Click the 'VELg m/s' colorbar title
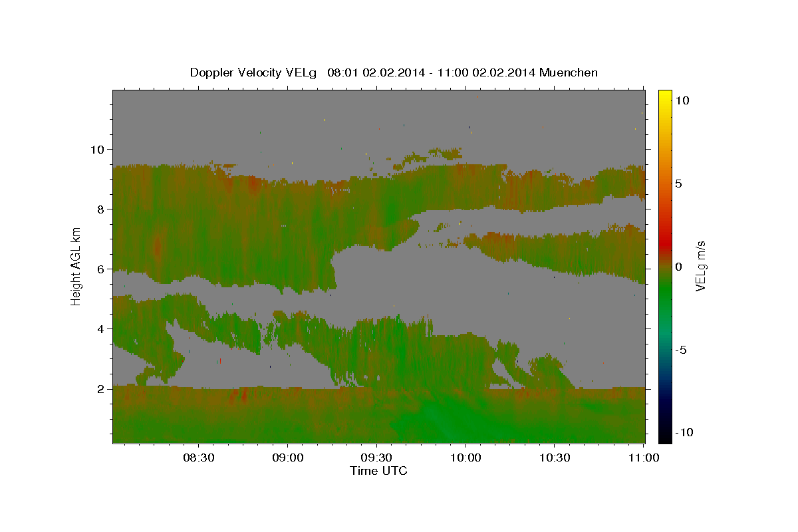 (x=701, y=266)
